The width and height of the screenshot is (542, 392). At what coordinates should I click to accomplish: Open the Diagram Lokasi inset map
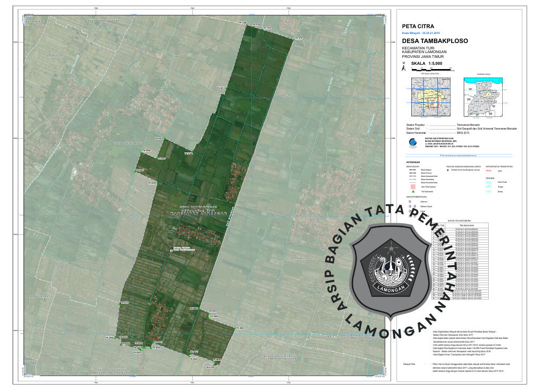(484, 97)
